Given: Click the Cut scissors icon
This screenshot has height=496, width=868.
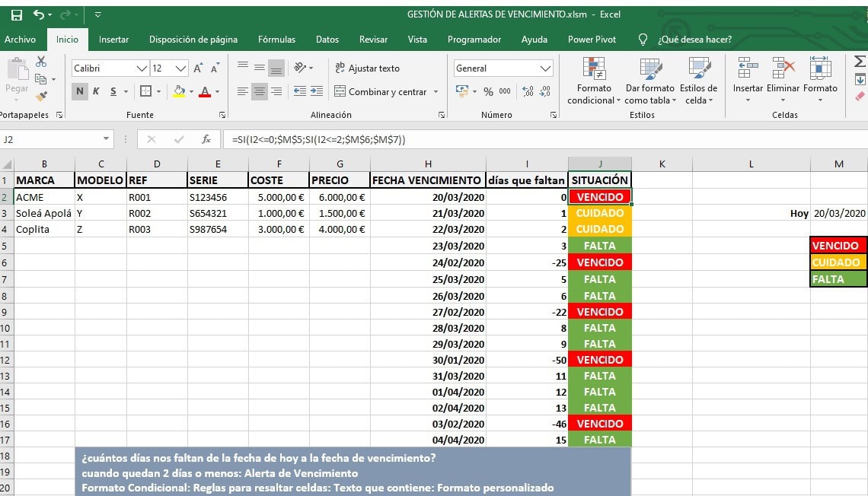Looking at the screenshot, I should pyautogui.click(x=41, y=62).
